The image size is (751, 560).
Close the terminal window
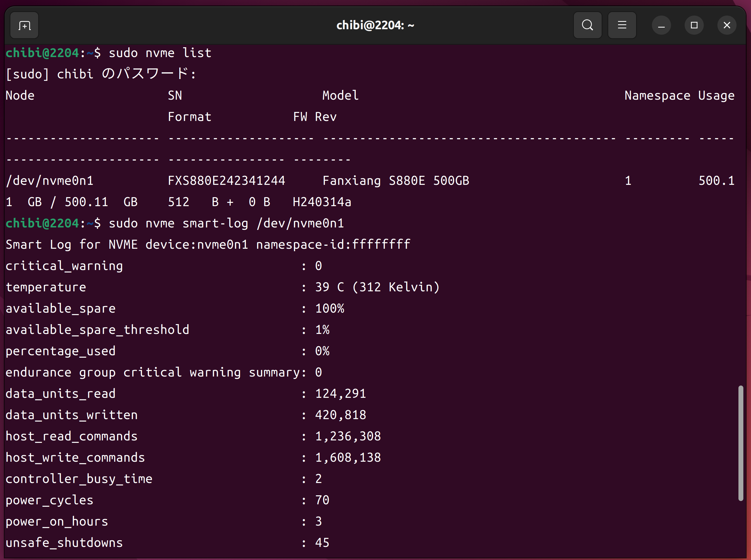tap(727, 25)
